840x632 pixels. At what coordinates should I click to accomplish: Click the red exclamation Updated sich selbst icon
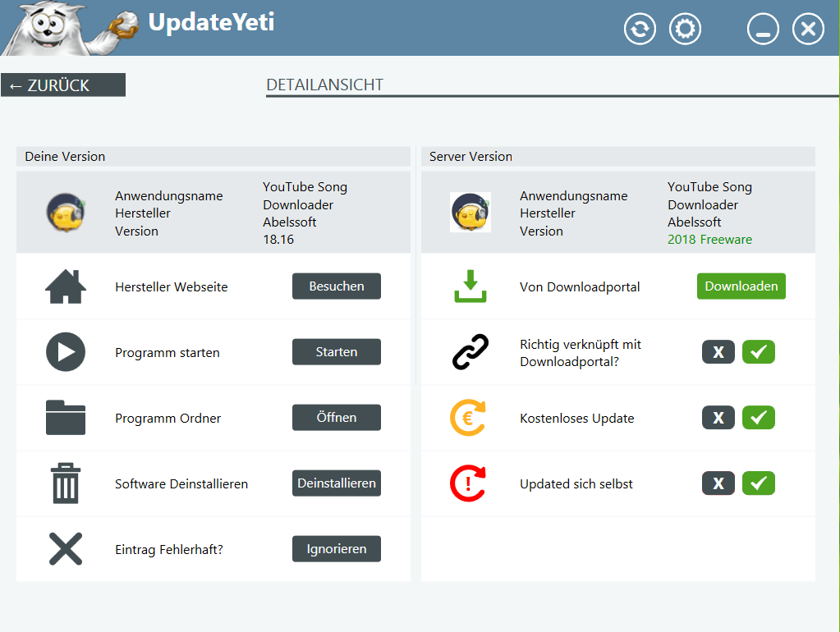tap(469, 483)
